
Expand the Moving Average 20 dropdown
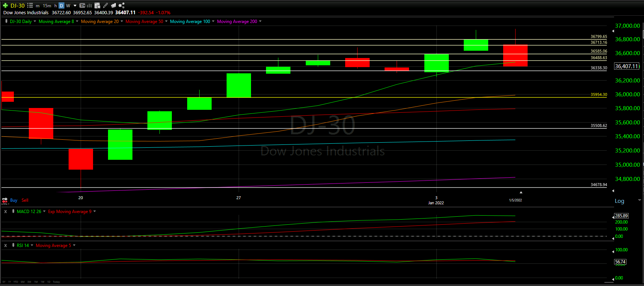point(122,21)
